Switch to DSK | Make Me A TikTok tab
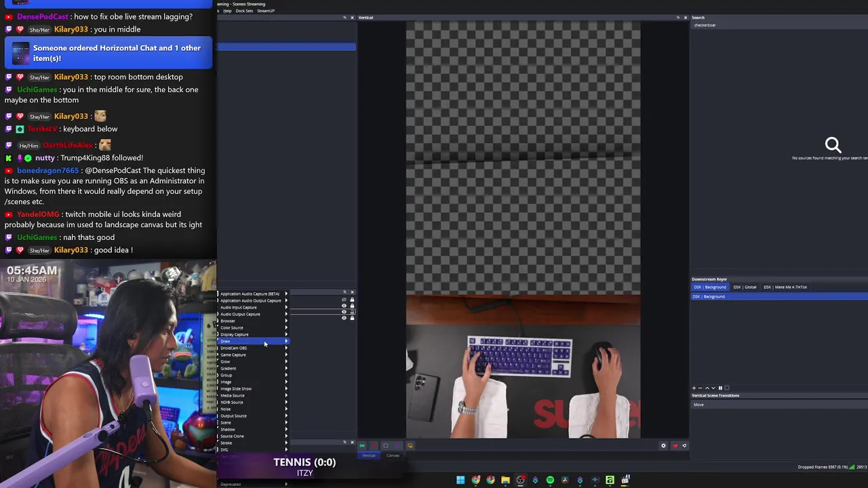Image resolution: width=868 pixels, height=488 pixels. pyautogui.click(x=785, y=287)
